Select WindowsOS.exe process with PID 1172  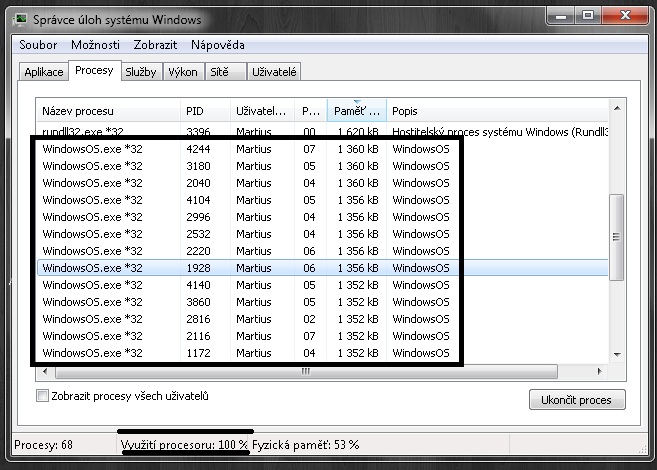point(323,353)
